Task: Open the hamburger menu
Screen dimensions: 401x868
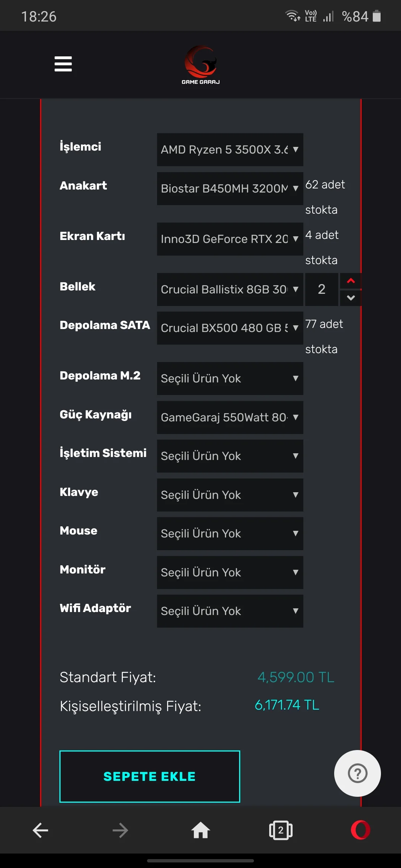Action: [x=63, y=64]
